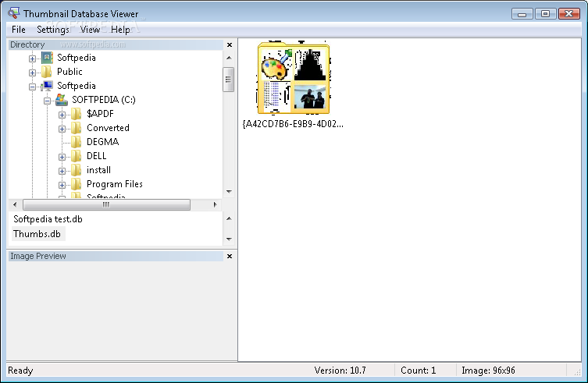
Task: Click the Converted folder icon
Action: (76, 128)
